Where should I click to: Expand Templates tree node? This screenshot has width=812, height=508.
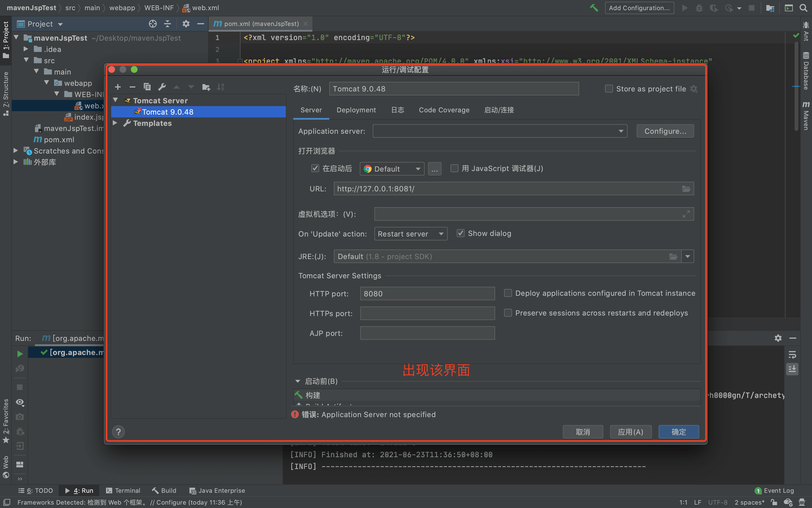point(115,123)
